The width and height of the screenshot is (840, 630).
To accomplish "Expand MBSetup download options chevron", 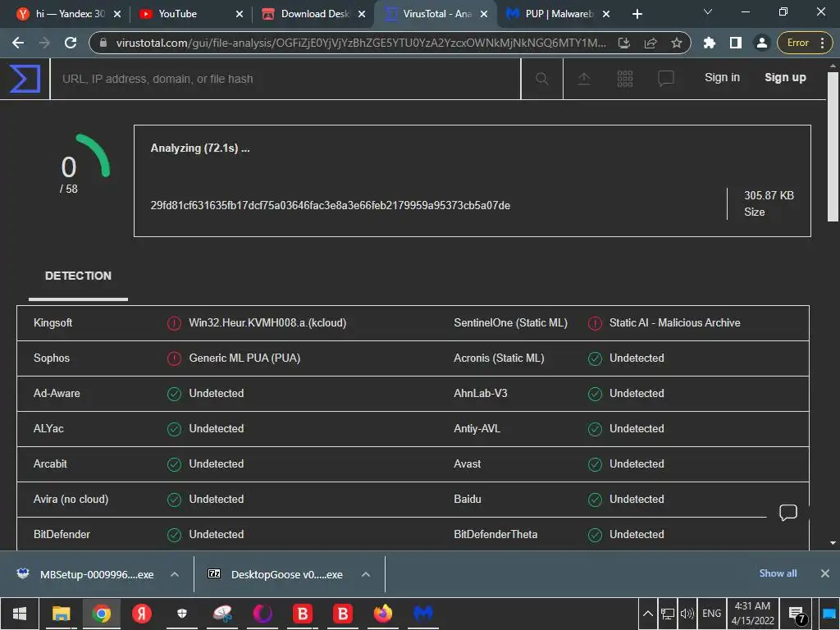I will (x=174, y=574).
